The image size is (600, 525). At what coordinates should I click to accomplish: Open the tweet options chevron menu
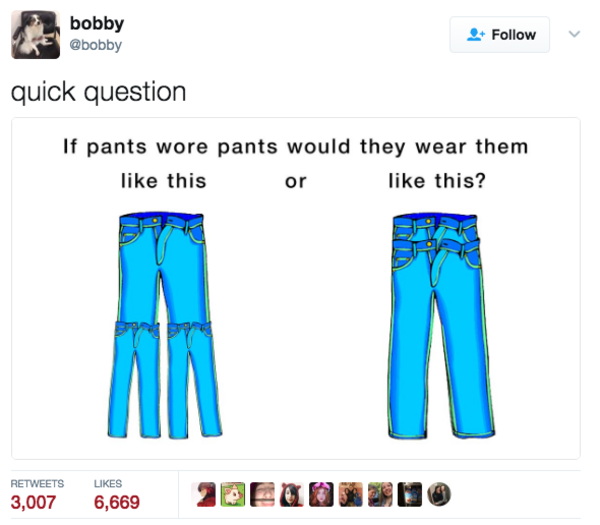click(x=574, y=34)
